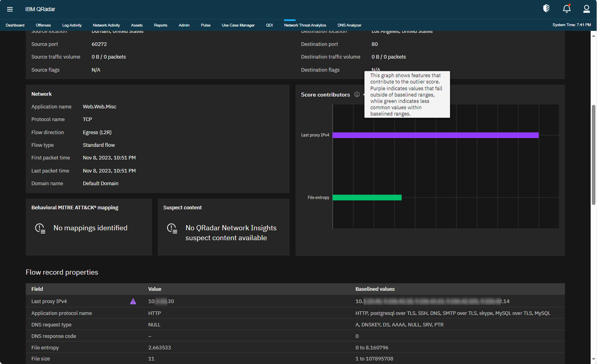Open the user profile menu
Screen dimensions: 597x364
point(586,9)
